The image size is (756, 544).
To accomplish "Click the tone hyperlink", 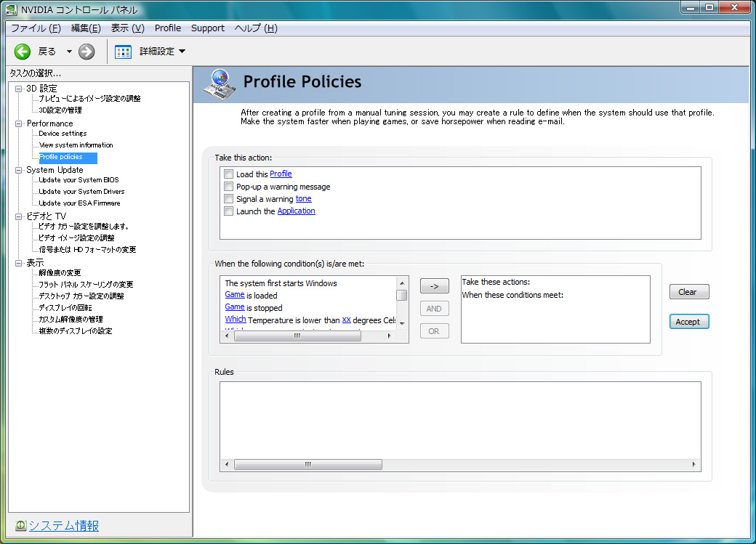I will [x=303, y=198].
